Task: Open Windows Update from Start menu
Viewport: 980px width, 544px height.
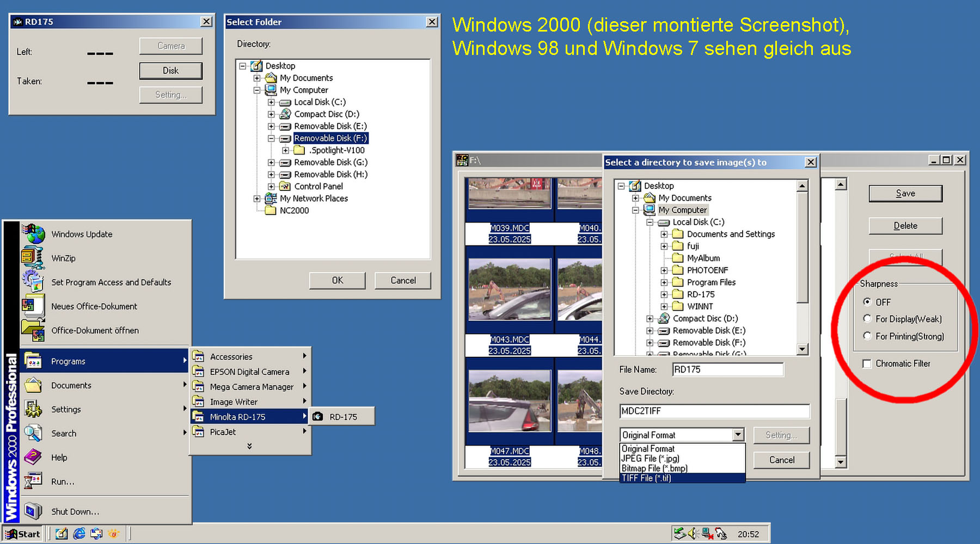Action: click(x=106, y=234)
